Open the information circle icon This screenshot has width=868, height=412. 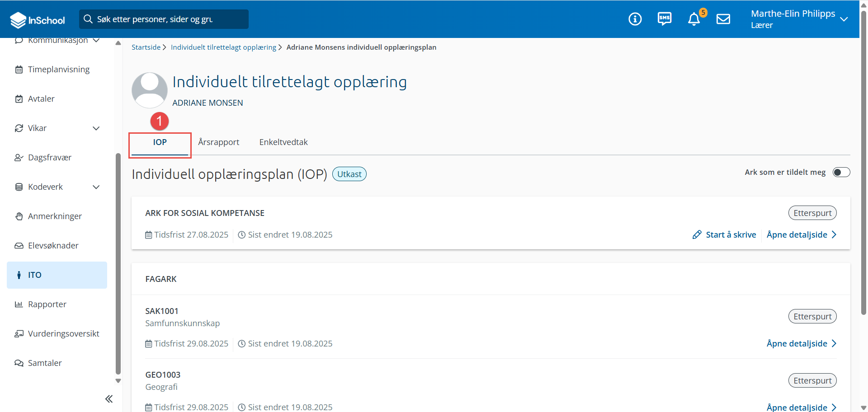[x=635, y=19]
